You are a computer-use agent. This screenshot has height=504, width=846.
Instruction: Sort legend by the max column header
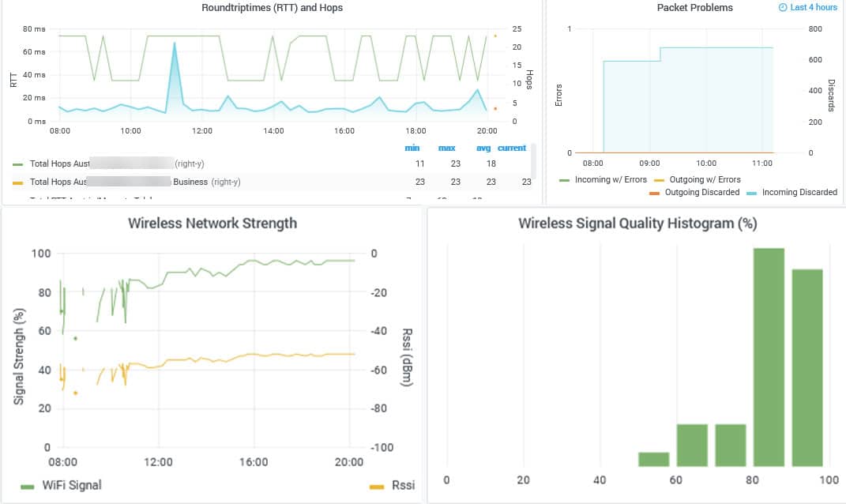(x=446, y=148)
